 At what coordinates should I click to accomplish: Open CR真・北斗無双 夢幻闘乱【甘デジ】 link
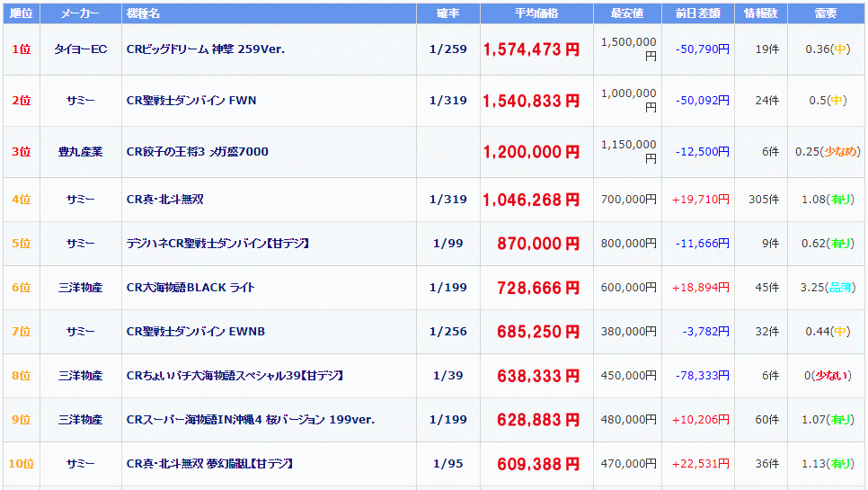(x=209, y=464)
